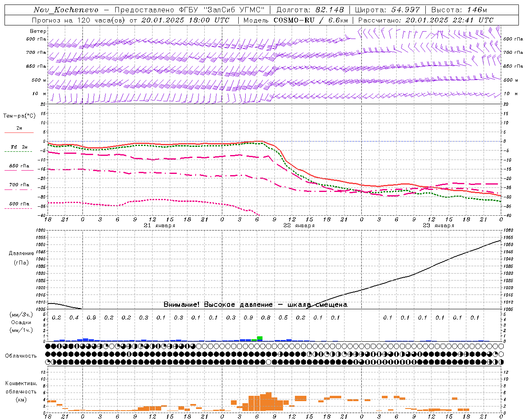
Task: Click the '21 января' date label
Action: [160, 226]
